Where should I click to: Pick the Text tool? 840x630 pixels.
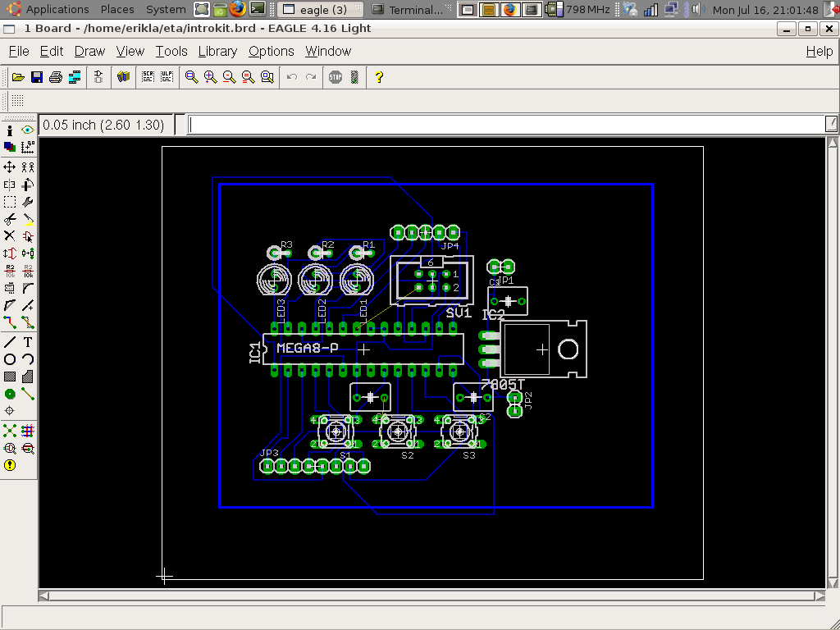click(x=28, y=341)
